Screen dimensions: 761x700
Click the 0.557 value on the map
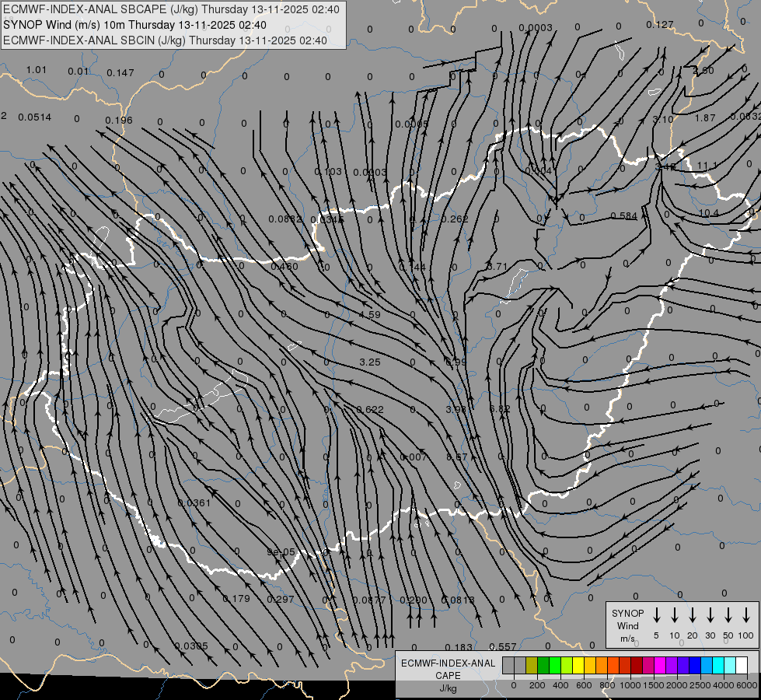point(503,647)
